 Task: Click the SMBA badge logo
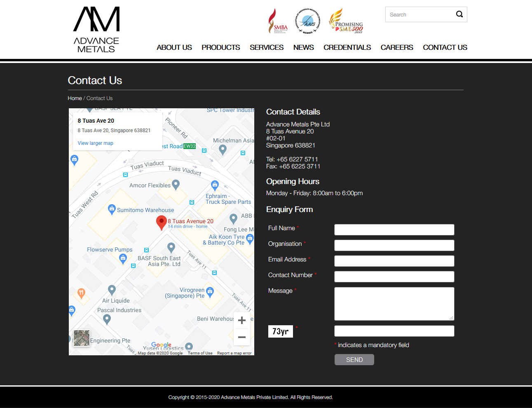click(278, 21)
